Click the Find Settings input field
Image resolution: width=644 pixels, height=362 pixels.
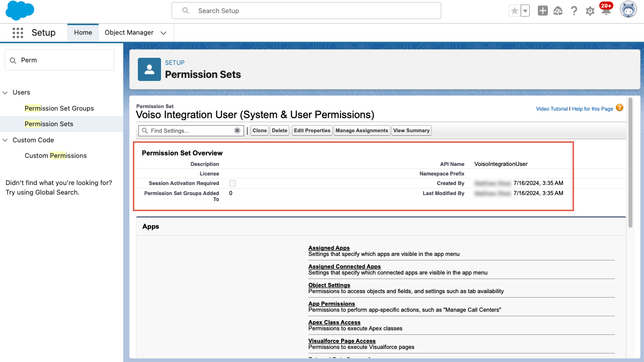pos(191,131)
